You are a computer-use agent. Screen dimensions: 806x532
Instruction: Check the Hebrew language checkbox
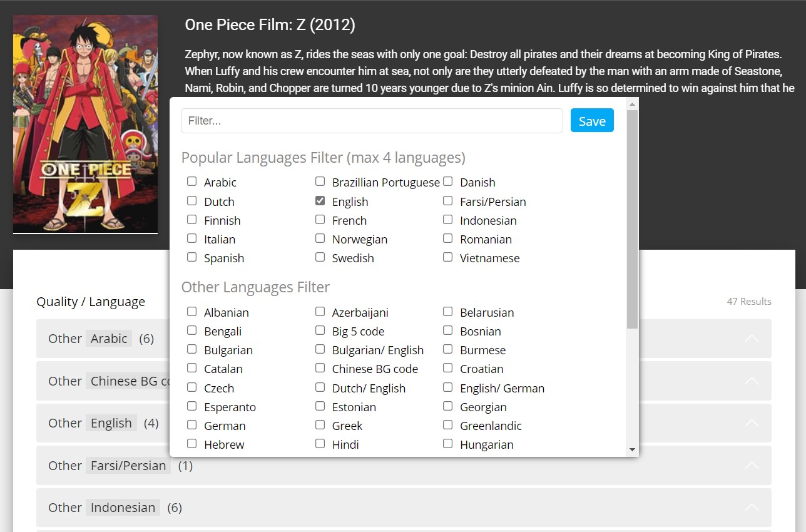(x=191, y=443)
